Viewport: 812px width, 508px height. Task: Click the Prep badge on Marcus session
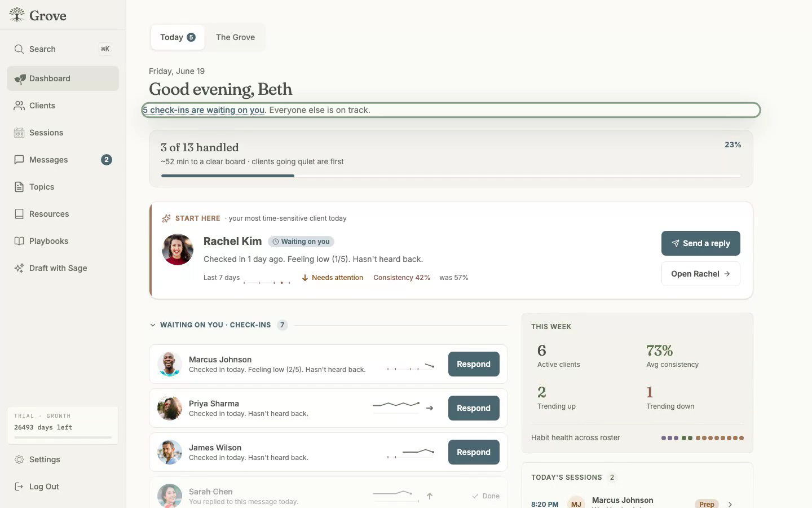707,504
